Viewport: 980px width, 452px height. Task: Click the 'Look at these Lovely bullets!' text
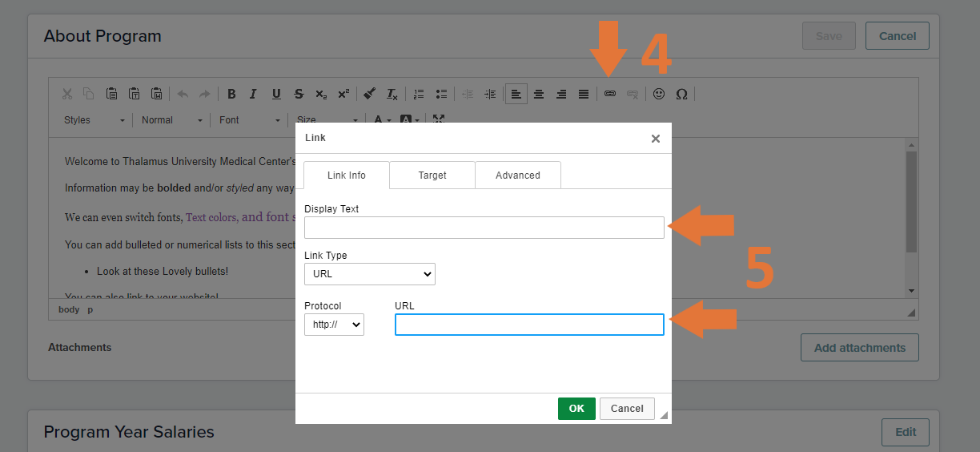click(x=163, y=272)
